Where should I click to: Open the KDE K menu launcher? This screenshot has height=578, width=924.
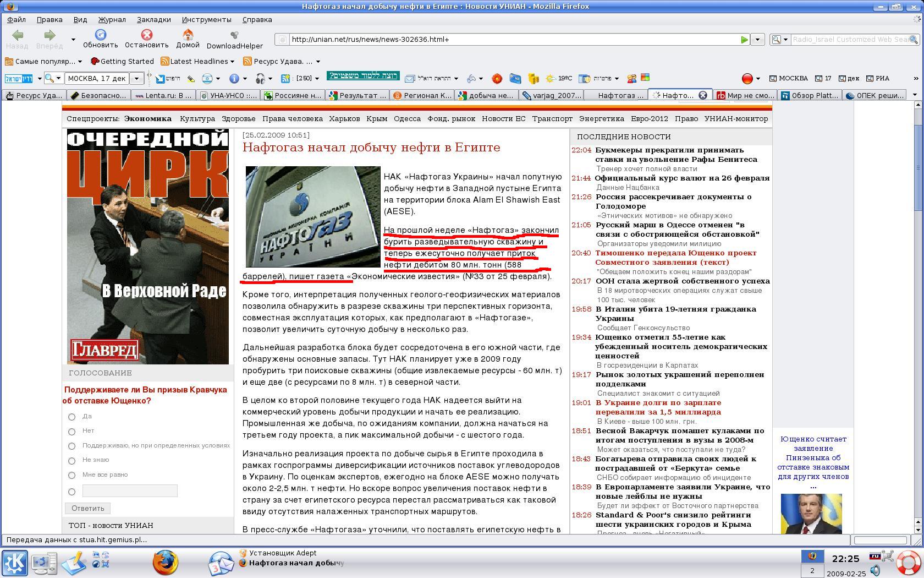pos(15,563)
